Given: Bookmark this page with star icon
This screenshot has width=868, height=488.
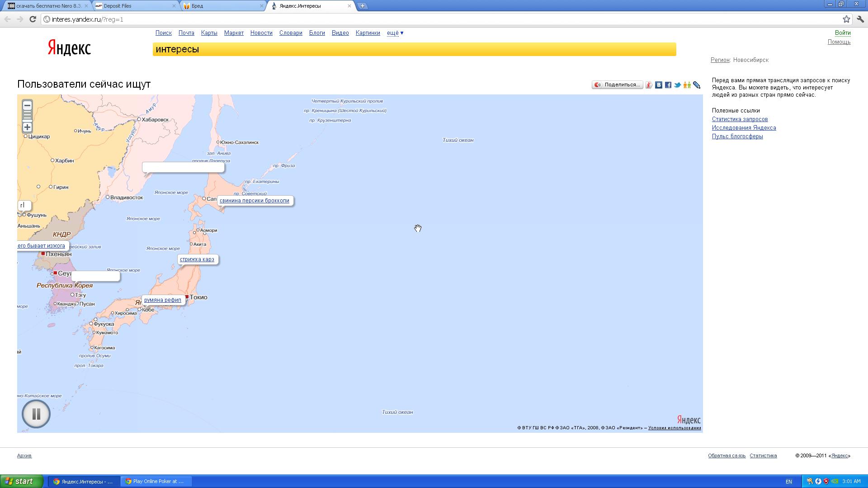Looking at the screenshot, I should 846,19.
